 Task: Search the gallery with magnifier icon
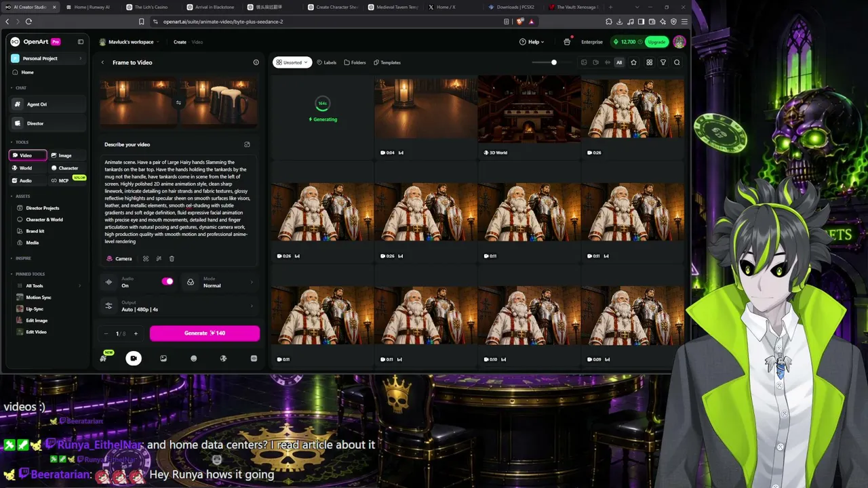[x=677, y=62]
